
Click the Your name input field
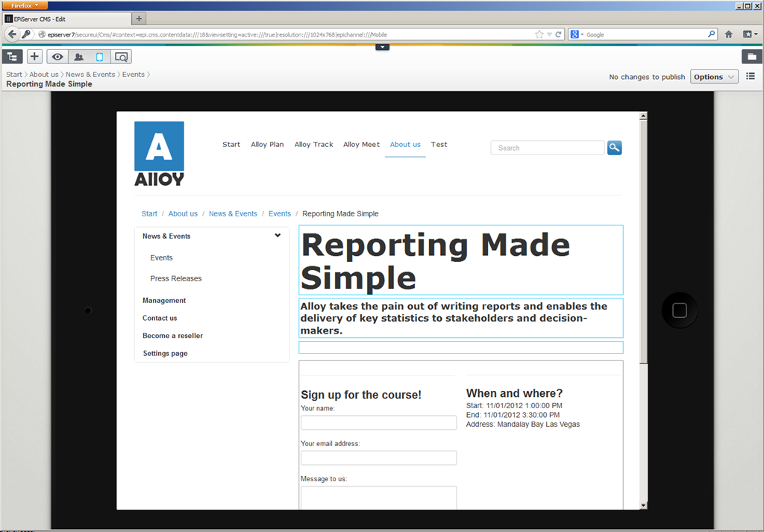click(x=378, y=423)
